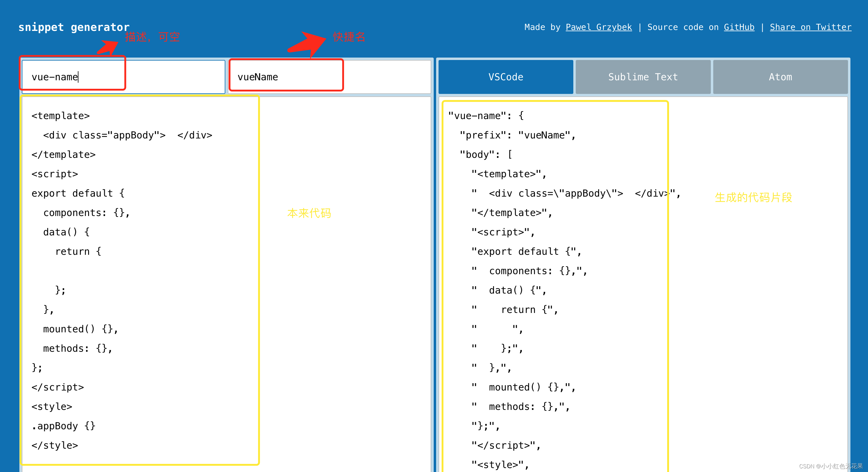Focus the description field containing vue-name

(x=123, y=77)
